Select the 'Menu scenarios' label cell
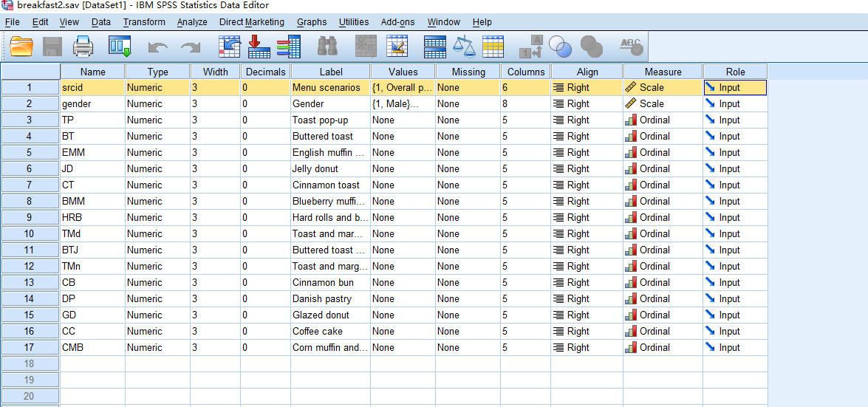 pyautogui.click(x=331, y=87)
